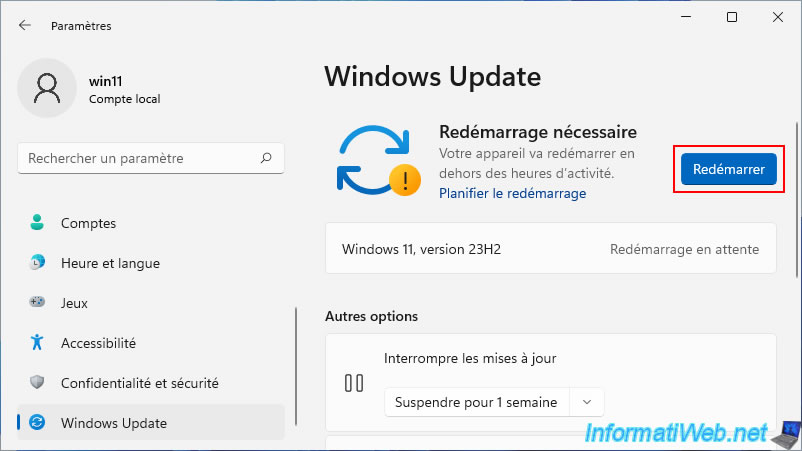This screenshot has width=802, height=451.
Task: Select Suspendre pour 1 semaine
Action: [476, 402]
